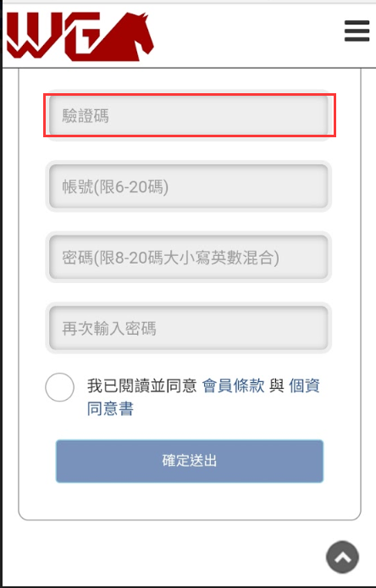Click the scroll-to-top arrow button
Viewport: 376px width, 588px height.
coord(342,557)
